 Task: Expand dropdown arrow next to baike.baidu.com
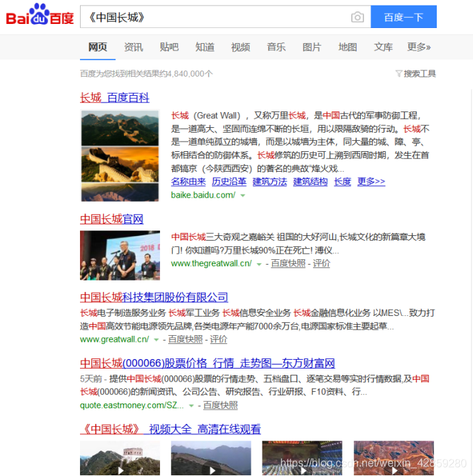point(243,196)
